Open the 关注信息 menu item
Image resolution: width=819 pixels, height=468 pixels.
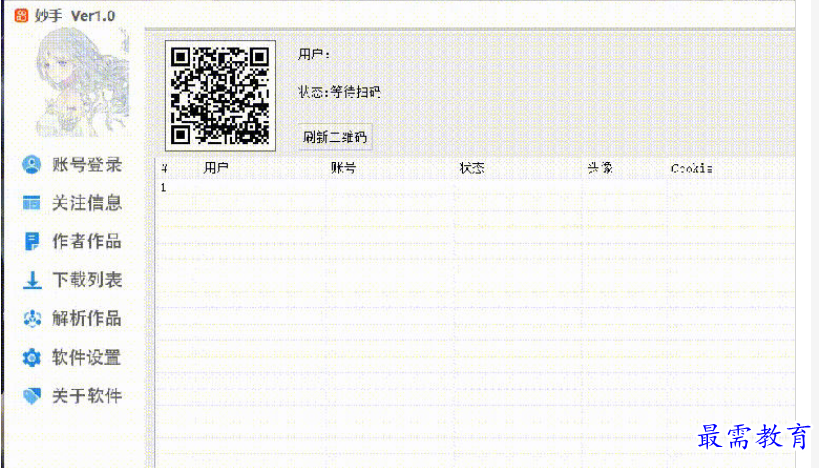tap(72, 203)
